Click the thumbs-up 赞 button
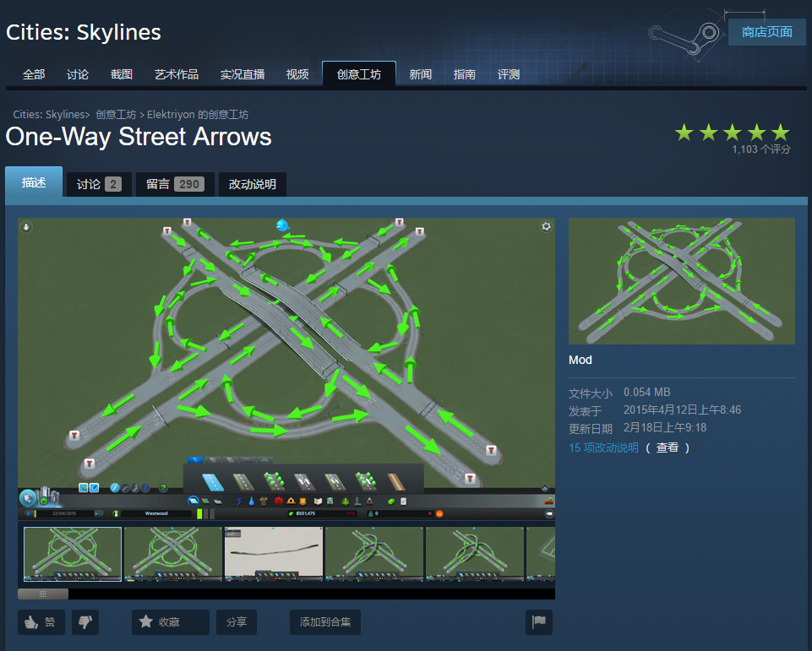This screenshot has width=812, height=651. click(41, 621)
